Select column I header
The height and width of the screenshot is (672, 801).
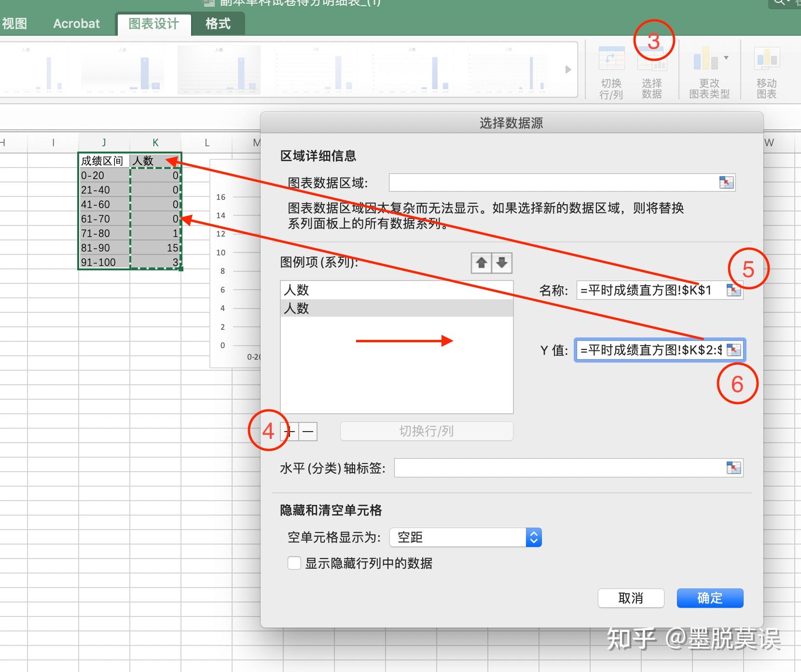[x=53, y=142]
